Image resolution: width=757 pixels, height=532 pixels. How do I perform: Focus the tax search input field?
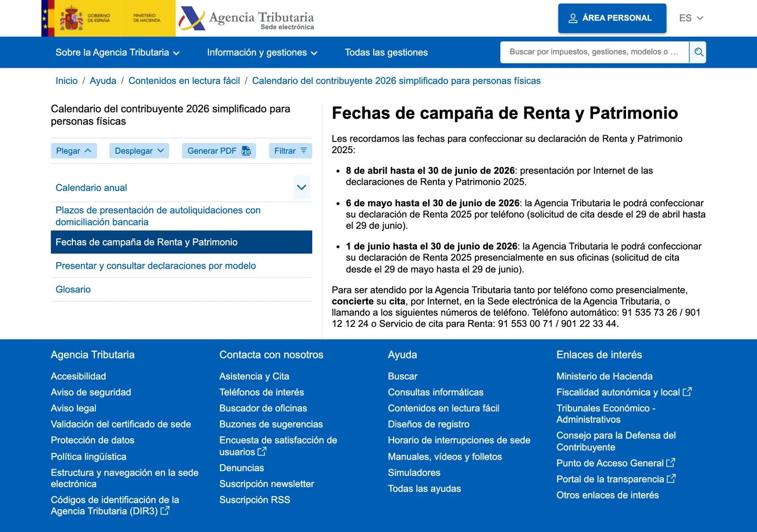pyautogui.click(x=594, y=52)
